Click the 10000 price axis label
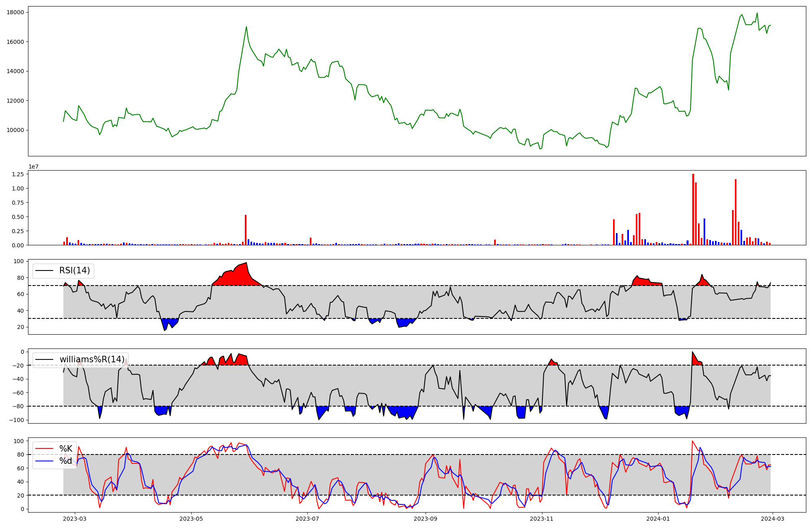Viewport: 812px width, 528px height. 15,130
